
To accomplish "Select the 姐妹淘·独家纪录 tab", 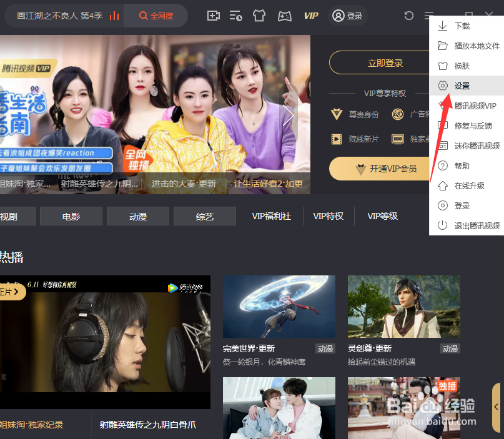I will (x=31, y=425).
